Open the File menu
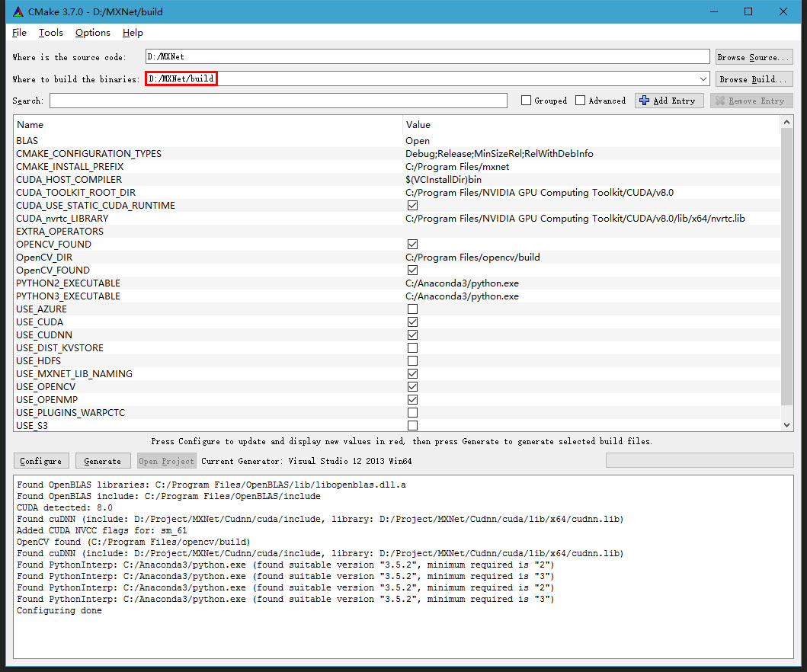The height and width of the screenshot is (672, 807). (19, 33)
